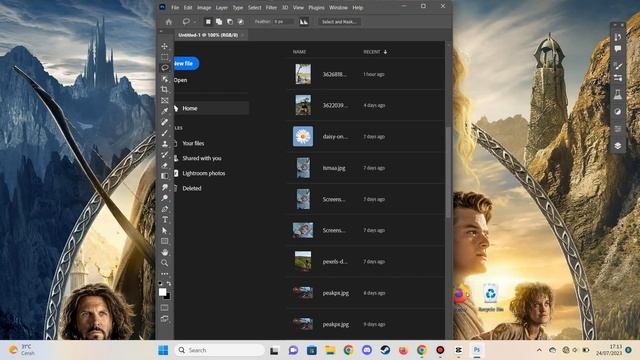Select the Eyedropper tool
The width and height of the screenshot is (640, 360).
pyautogui.click(x=164, y=111)
